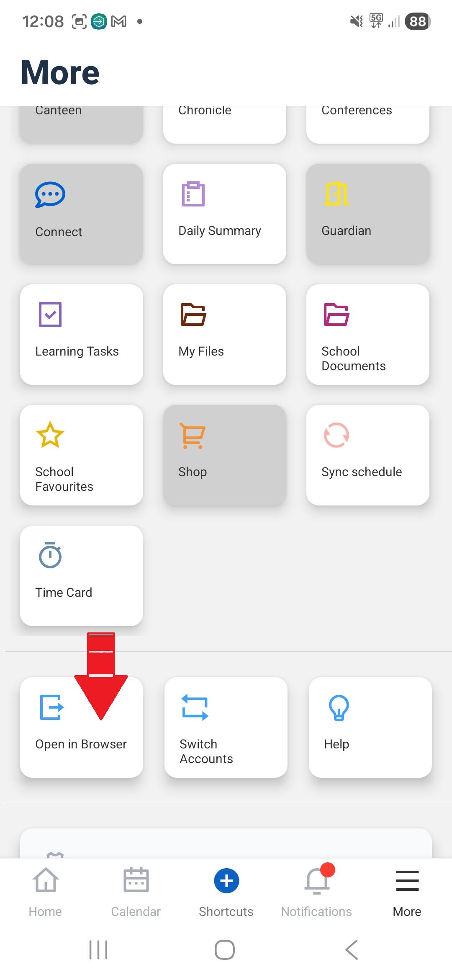The width and height of the screenshot is (452, 980).
Task: Open the Shortcuts plus button
Action: click(x=226, y=882)
